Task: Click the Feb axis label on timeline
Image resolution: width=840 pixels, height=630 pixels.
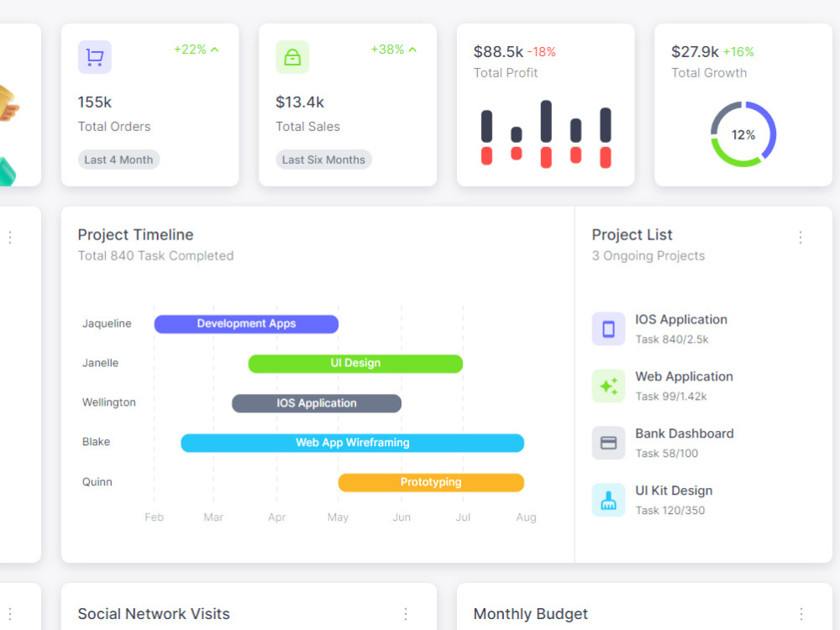Action: (154, 517)
